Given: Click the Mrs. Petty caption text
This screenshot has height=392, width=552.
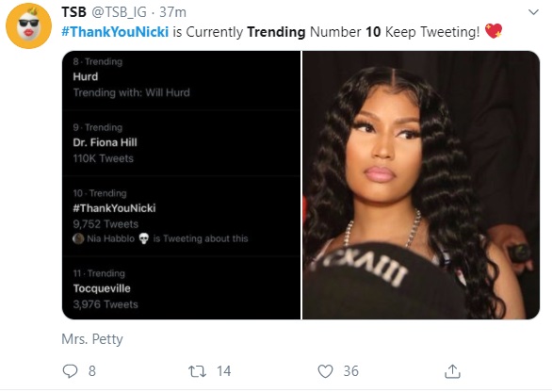Looking at the screenshot, I should point(92,339).
